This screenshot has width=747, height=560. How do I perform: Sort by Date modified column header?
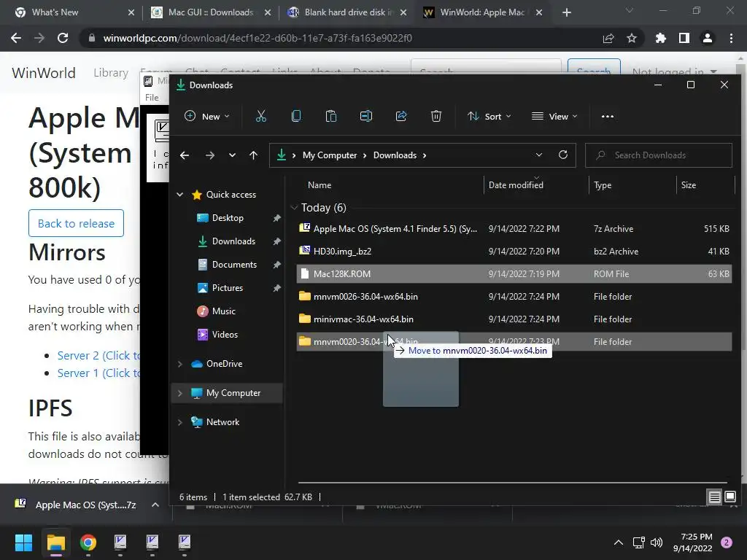pyautogui.click(x=516, y=185)
